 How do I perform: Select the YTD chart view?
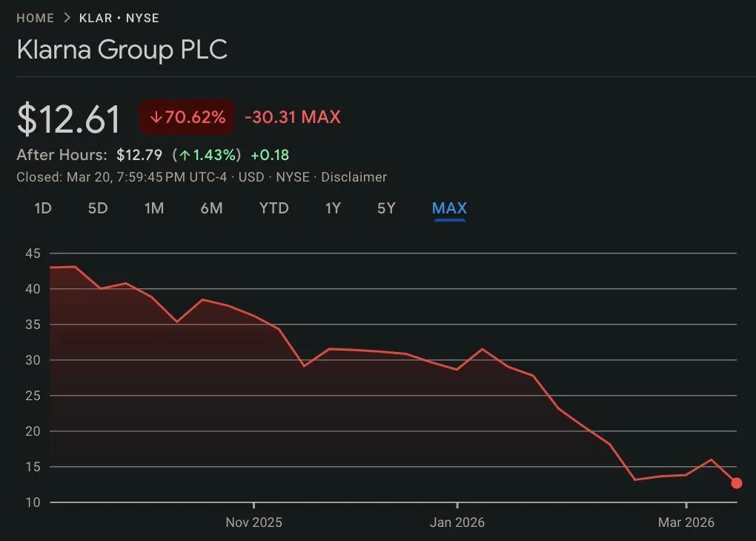click(x=273, y=209)
